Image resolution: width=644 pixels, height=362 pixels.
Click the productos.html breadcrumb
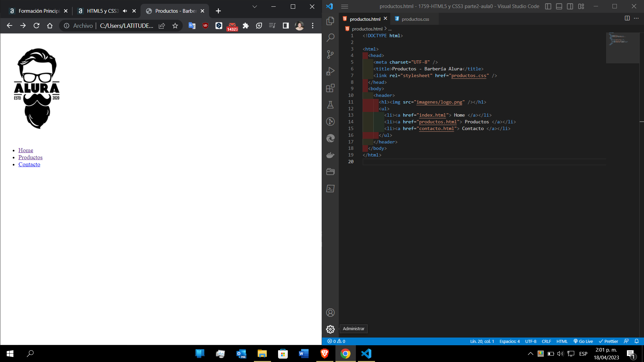pos(367,29)
